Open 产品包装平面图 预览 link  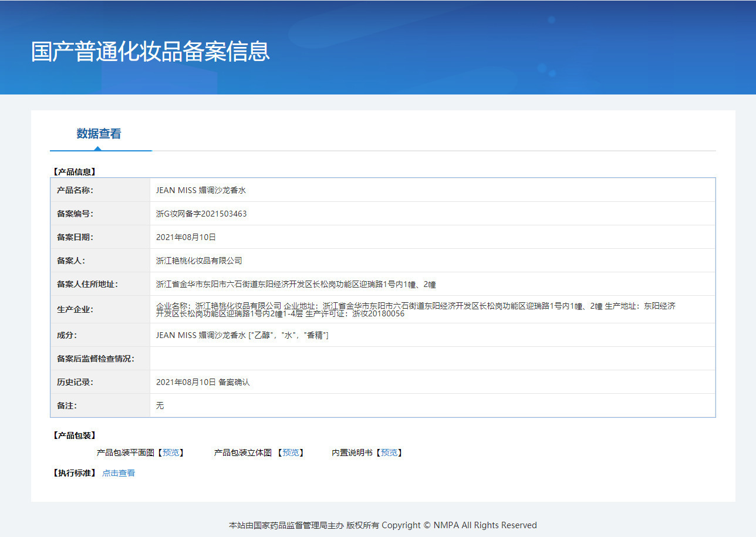pyautogui.click(x=171, y=453)
